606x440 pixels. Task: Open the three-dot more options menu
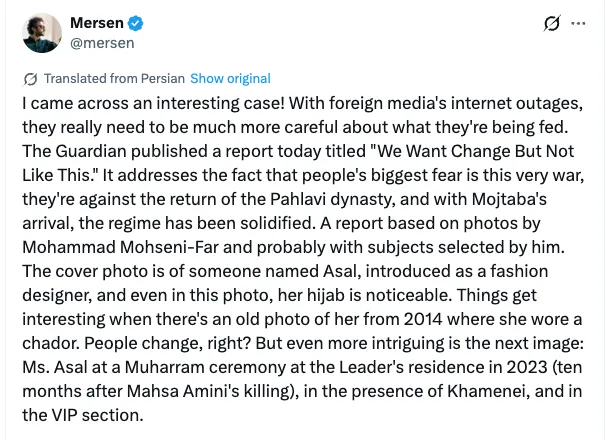pyautogui.click(x=578, y=23)
